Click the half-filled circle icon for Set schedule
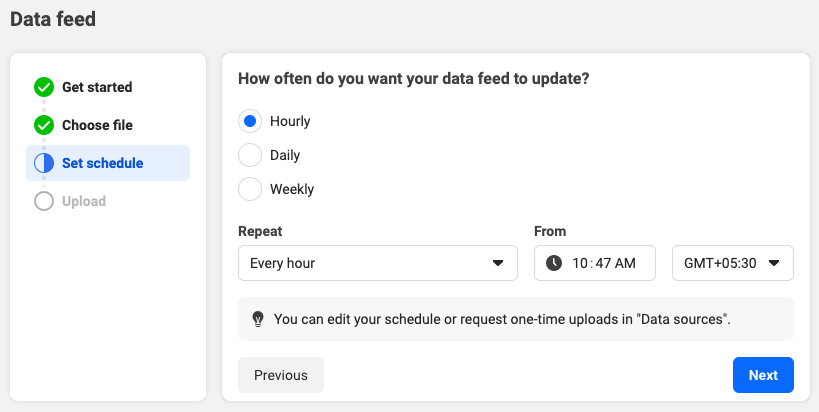 coord(44,163)
